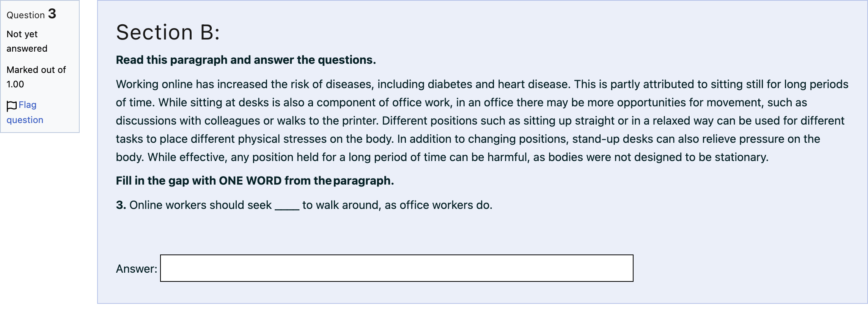Click the large number 3 in sidebar
The image size is (868, 316).
52,14
